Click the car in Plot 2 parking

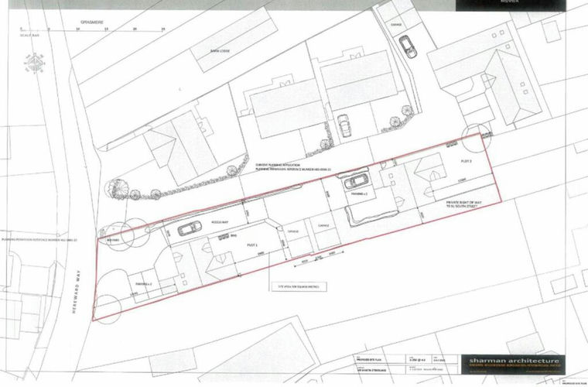coord(356,183)
